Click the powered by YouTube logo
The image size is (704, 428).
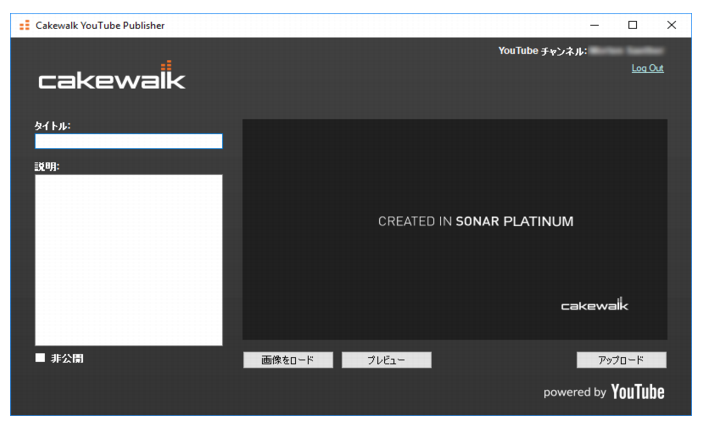(604, 392)
